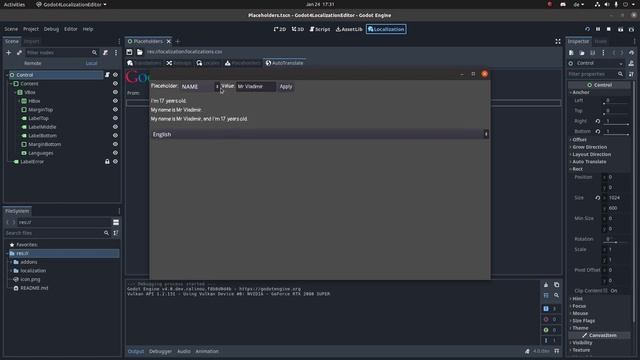Open the Scene menu

pos(11,29)
